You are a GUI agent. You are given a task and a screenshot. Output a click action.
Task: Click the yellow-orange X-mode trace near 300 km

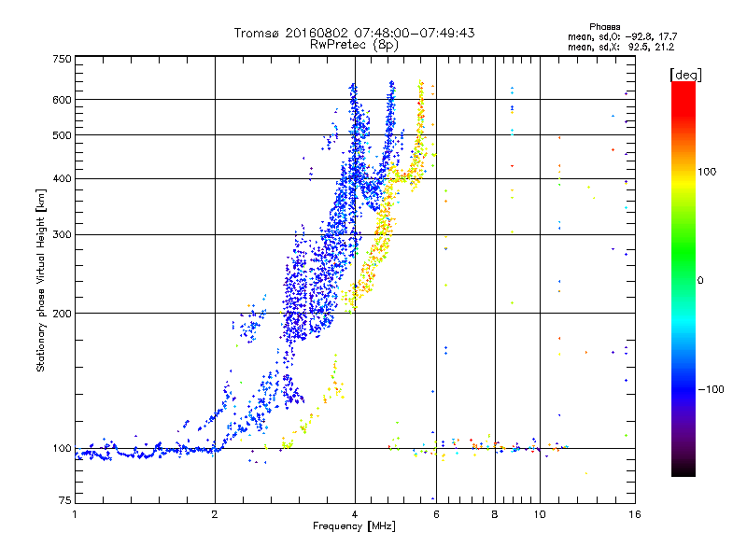[x=384, y=233]
